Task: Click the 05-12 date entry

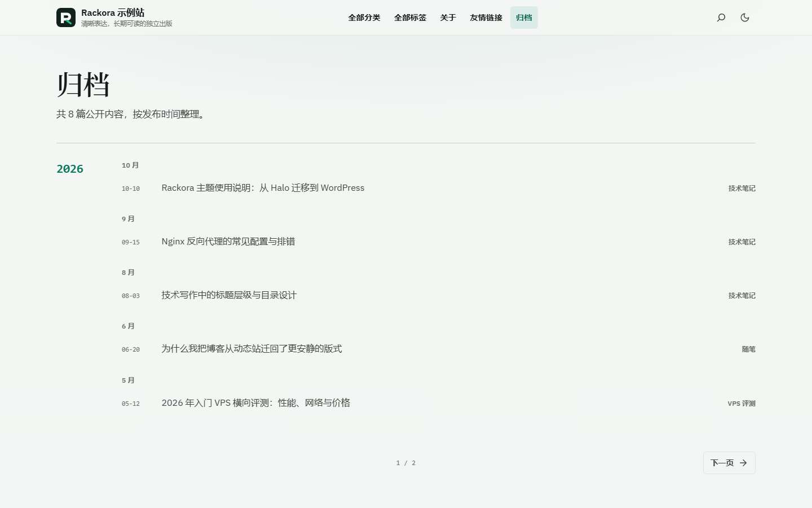Action: [131, 404]
